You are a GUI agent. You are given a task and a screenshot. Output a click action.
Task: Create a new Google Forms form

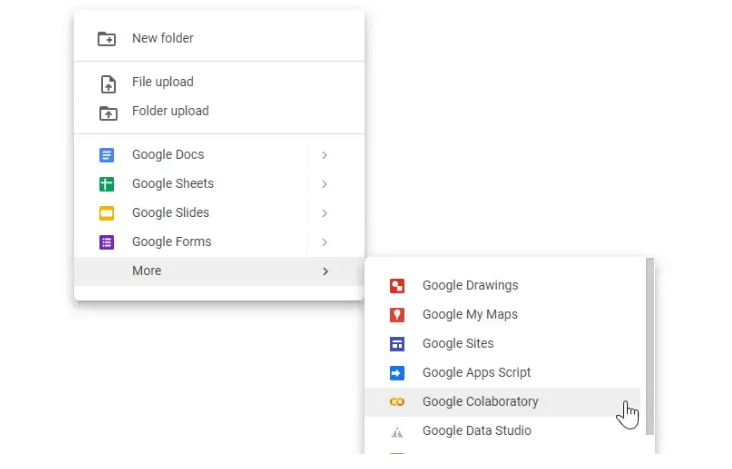[219, 242]
